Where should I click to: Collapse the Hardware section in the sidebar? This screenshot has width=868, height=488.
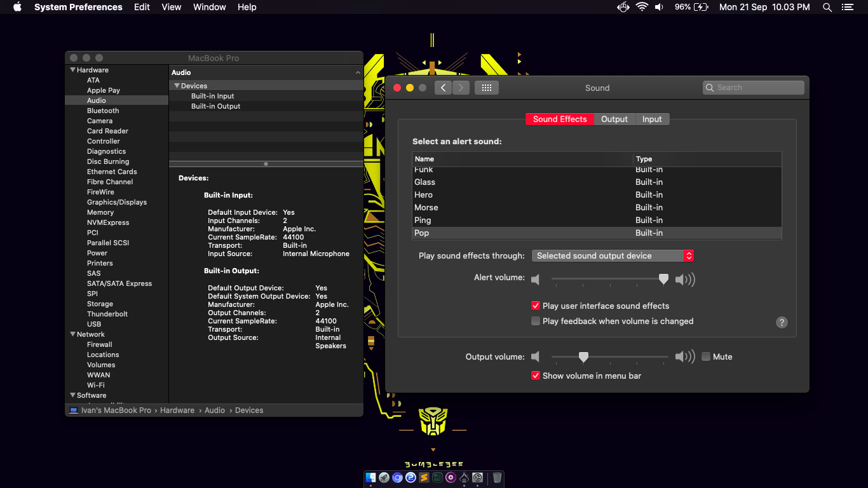tap(73, 70)
